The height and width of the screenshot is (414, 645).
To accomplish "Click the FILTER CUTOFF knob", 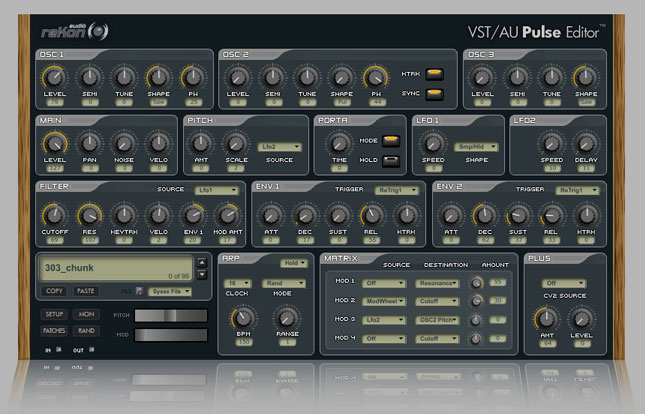I will (x=54, y=215).
